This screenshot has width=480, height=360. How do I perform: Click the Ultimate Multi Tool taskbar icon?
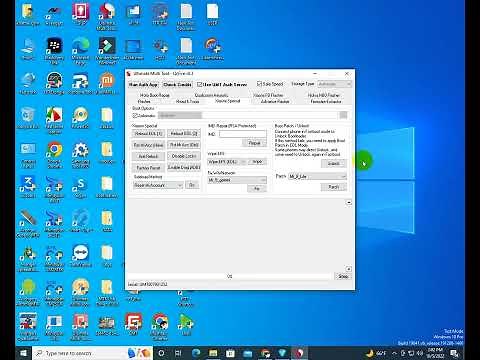point(299,353)
